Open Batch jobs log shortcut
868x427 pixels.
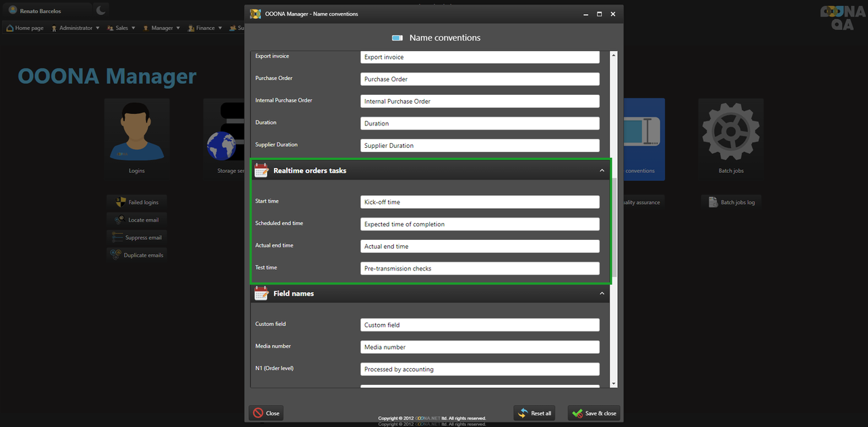pyautogui.click(x=732, y=202)
